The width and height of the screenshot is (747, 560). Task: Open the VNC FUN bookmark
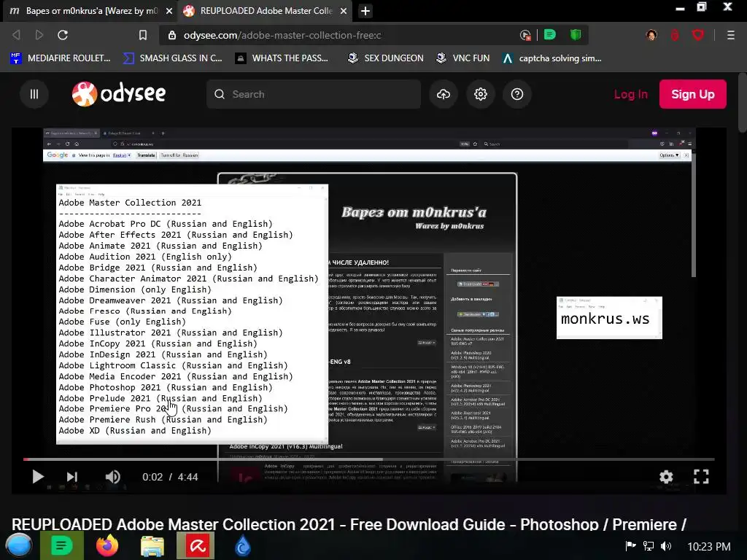[463, 58]
